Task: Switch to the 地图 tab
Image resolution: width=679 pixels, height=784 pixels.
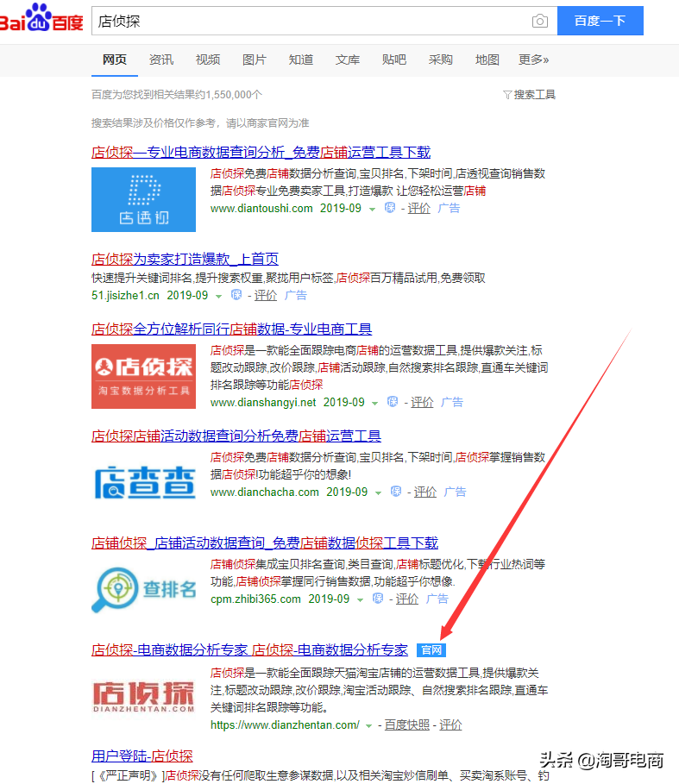Action: point(487,60)
